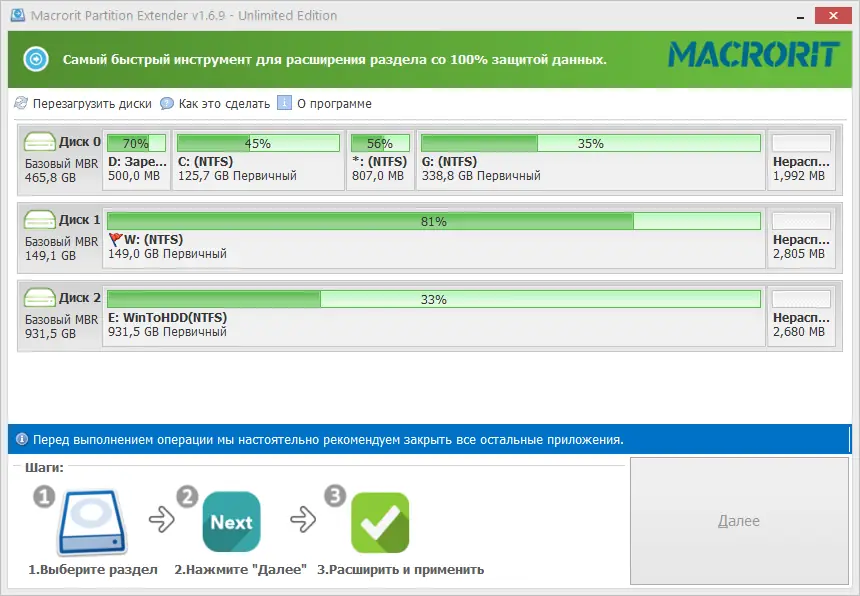Click 'Диск 1' header label

(x=80, y=219)
